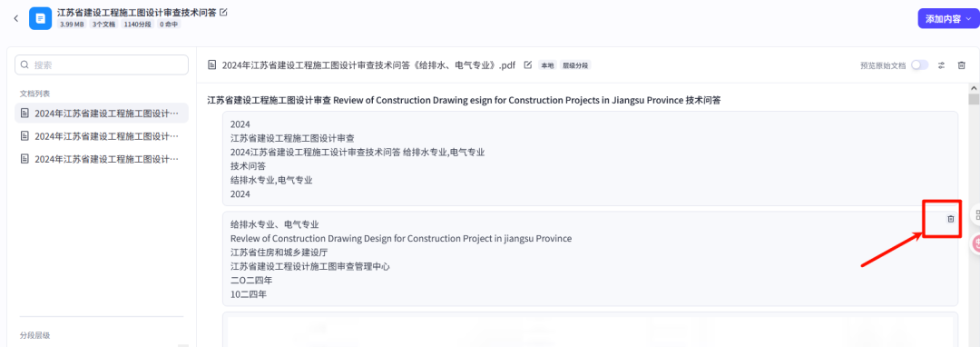Click the blue knowledge base document icon

pos(41,19)
